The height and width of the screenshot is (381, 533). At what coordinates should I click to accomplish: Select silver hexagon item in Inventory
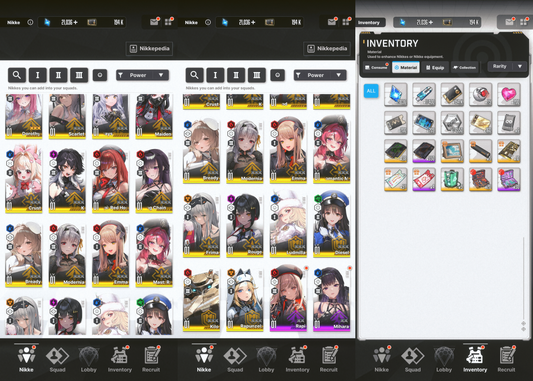point(452,122)
